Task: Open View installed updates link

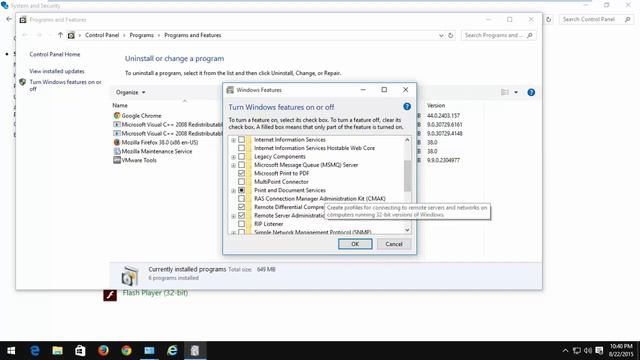Action: [57, 71]
